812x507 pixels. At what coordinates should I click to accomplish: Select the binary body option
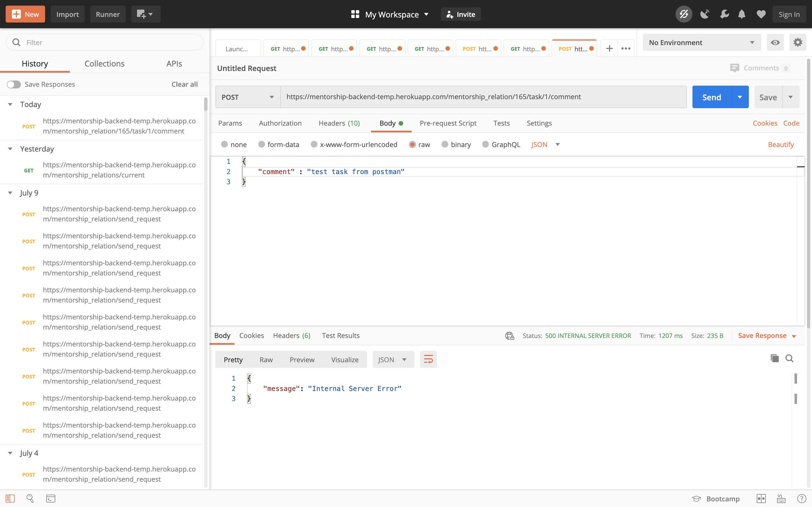pos(445,144)
